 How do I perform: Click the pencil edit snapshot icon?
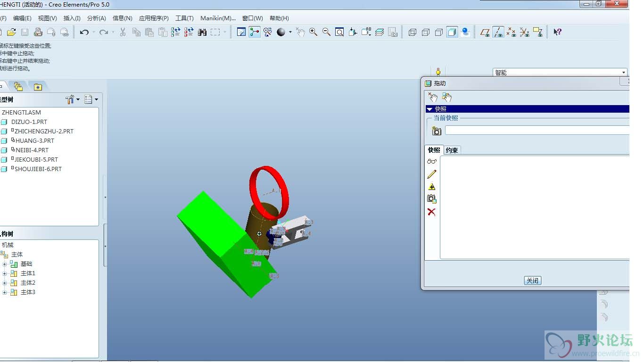(432, 174)
